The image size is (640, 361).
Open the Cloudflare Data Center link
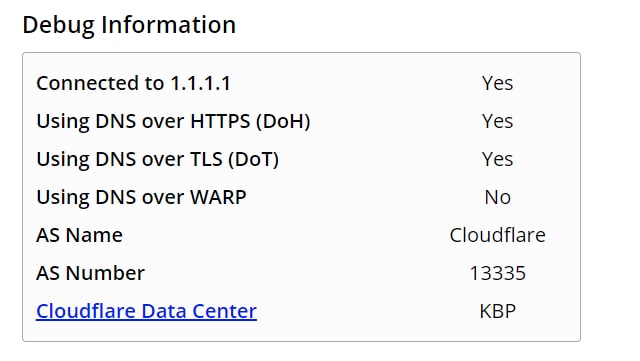click(x=146, y=311)
